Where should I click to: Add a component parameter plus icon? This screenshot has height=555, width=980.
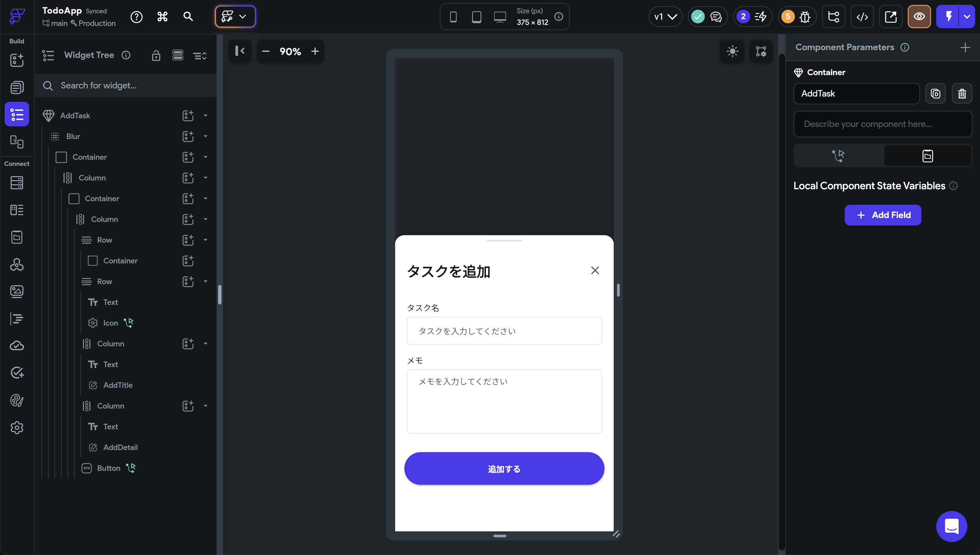(965, 47)
